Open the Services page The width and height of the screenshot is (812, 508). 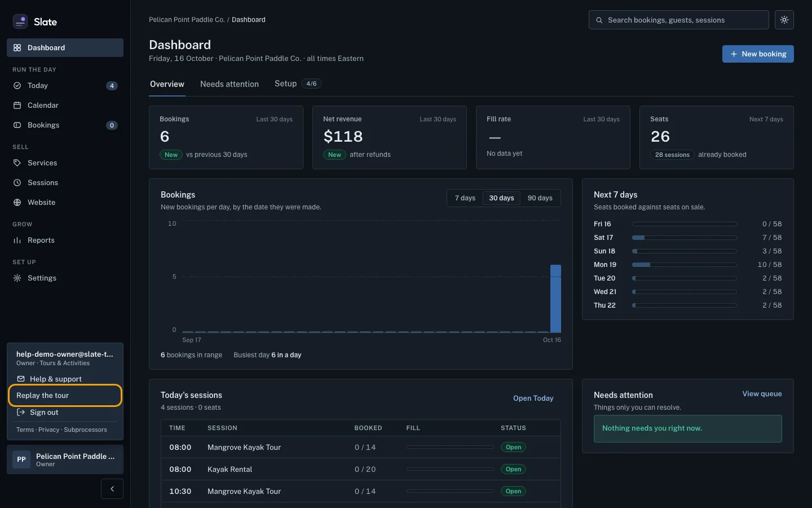[x=65, y=163]
